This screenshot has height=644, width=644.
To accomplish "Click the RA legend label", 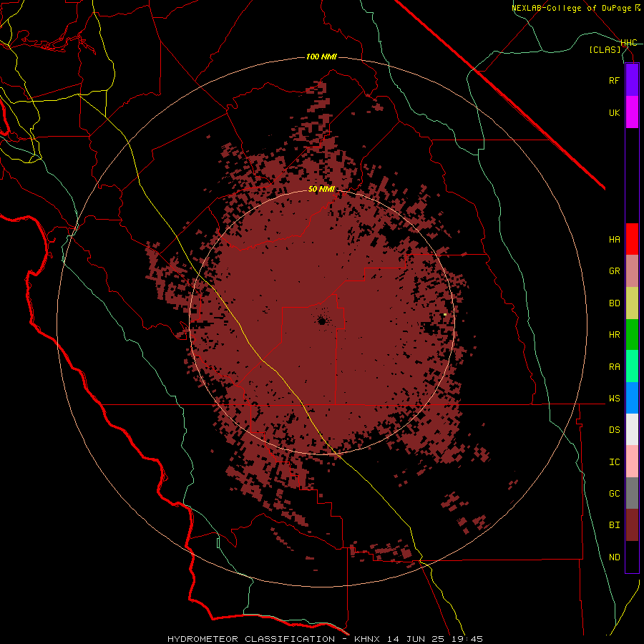I will (614, 367).
